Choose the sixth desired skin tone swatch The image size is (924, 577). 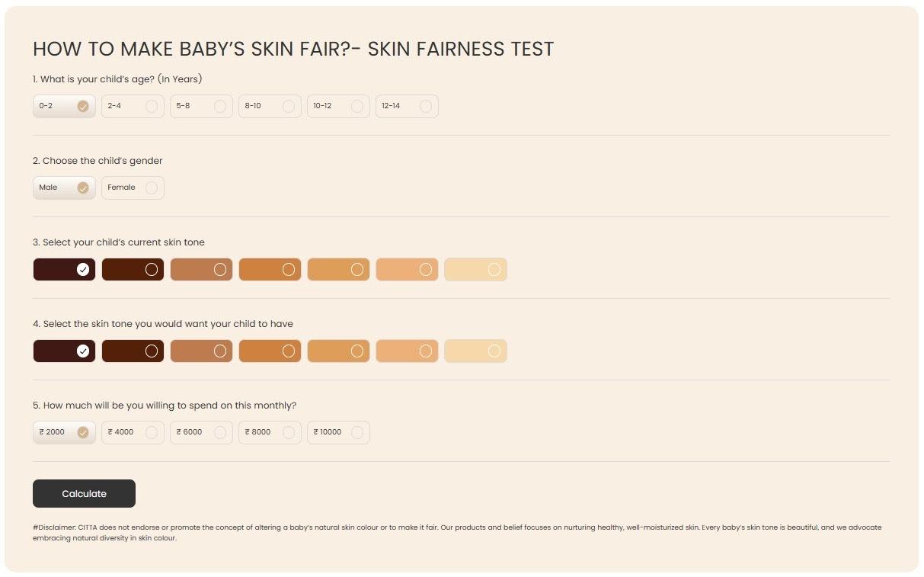407,351
